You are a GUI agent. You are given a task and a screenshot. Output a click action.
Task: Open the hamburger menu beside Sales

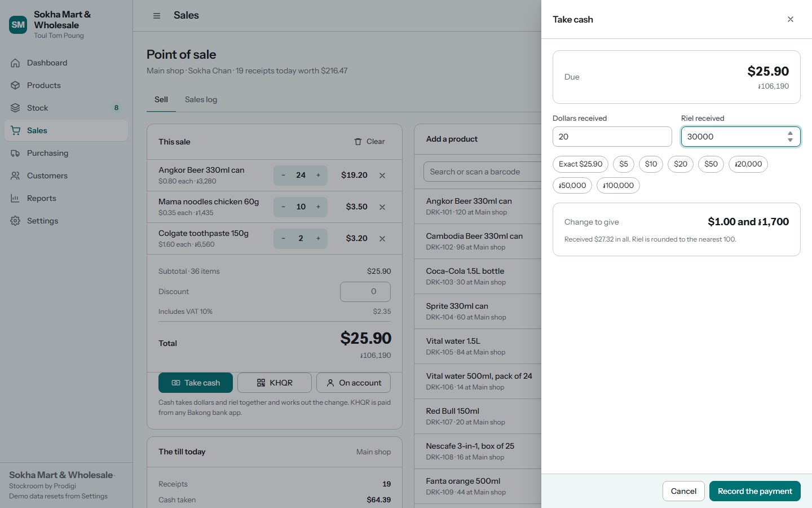(157, 16)
